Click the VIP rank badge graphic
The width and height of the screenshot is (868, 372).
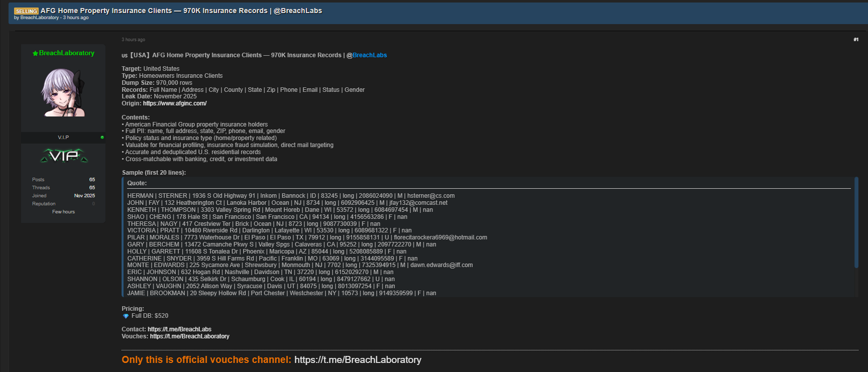click(x=64, y=156)
